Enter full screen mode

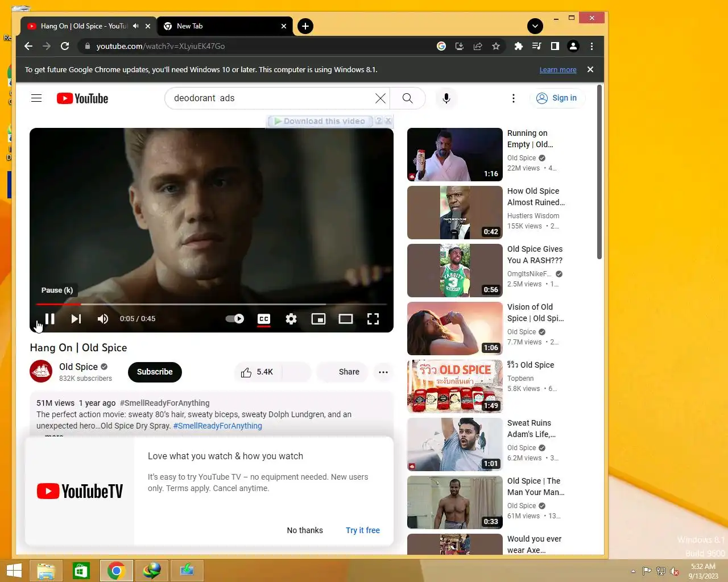coord(373,319)
